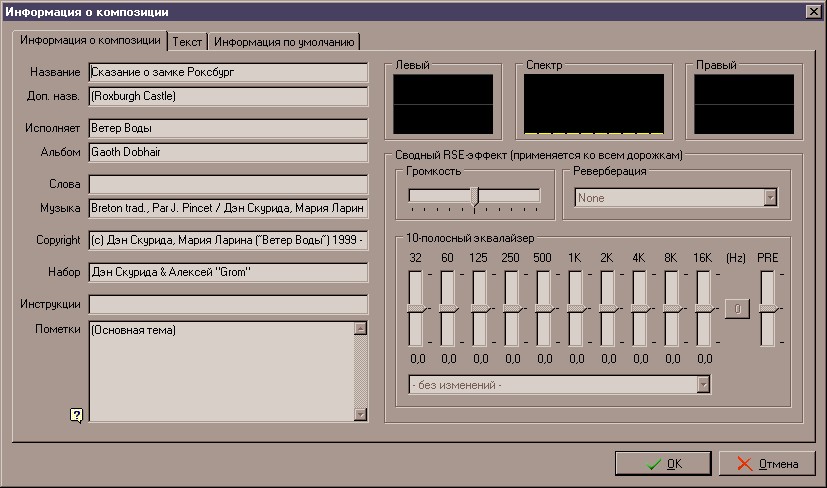Click the 1K equalizer band slider

(x=576, y=310)
